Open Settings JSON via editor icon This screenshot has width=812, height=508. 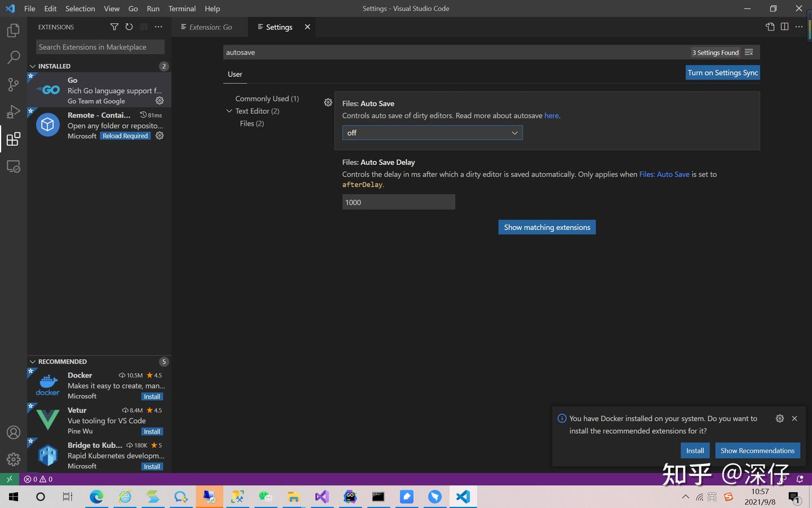(x=769, y=27)
